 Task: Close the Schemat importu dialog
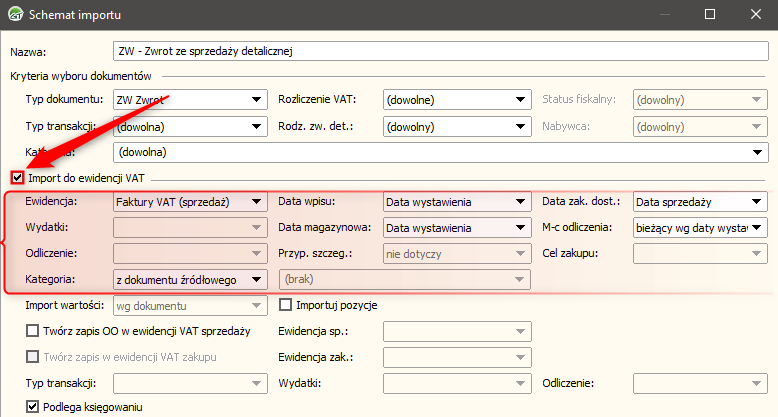[x=755, y=15]
